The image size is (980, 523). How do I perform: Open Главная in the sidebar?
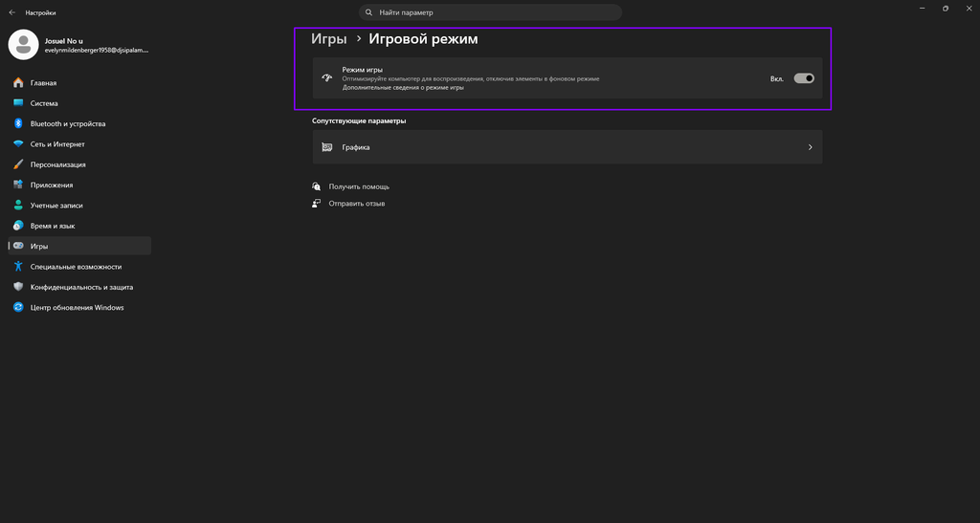click(x=79, y=82)
